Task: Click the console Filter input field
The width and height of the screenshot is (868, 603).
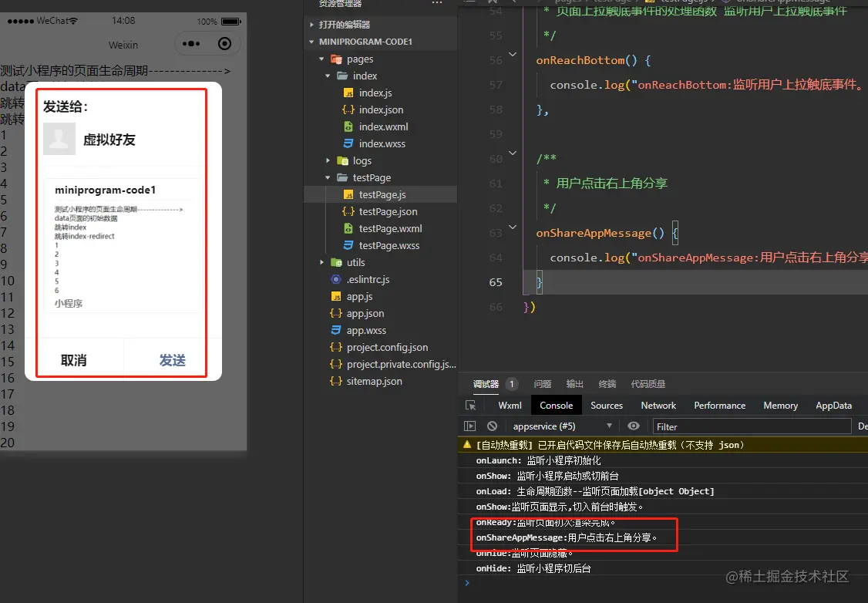Action: (x=752, y=426)
